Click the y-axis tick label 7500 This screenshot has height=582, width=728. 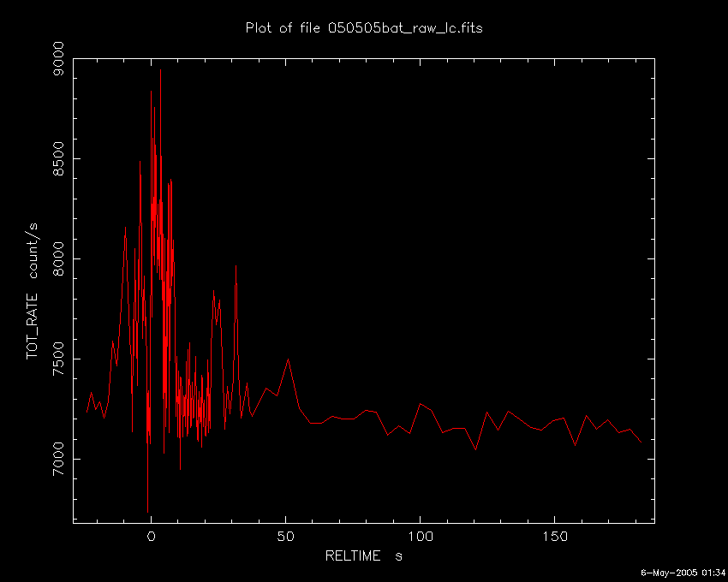point(57,359)
